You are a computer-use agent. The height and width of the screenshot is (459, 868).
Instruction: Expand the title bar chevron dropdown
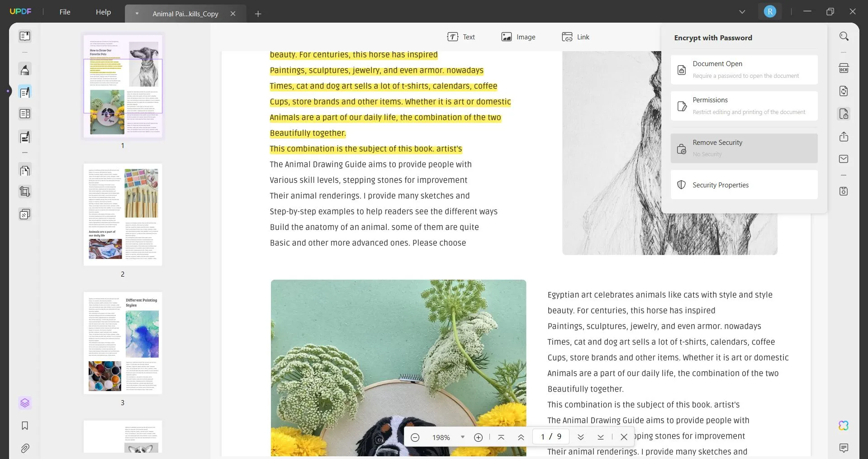[x=742, y=12]
